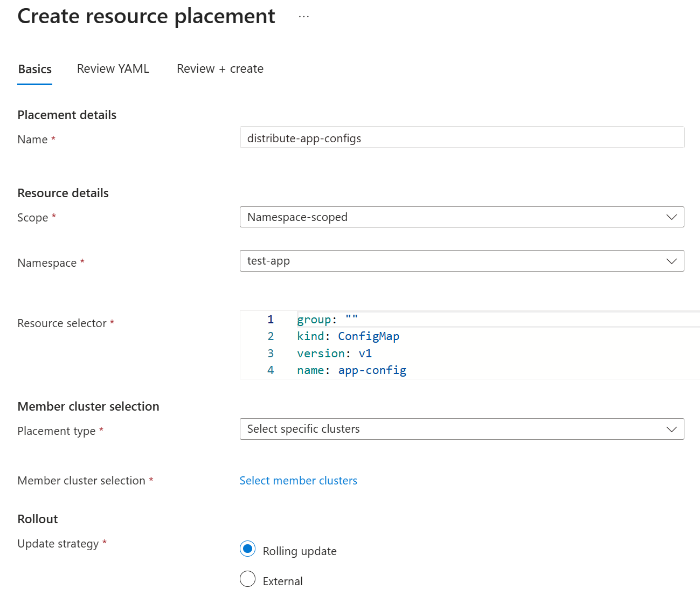The height and width of the screenshot is (596, 700).
Task: Click the 'kind: ConfigMap' line in the editor
Action: 348,336
